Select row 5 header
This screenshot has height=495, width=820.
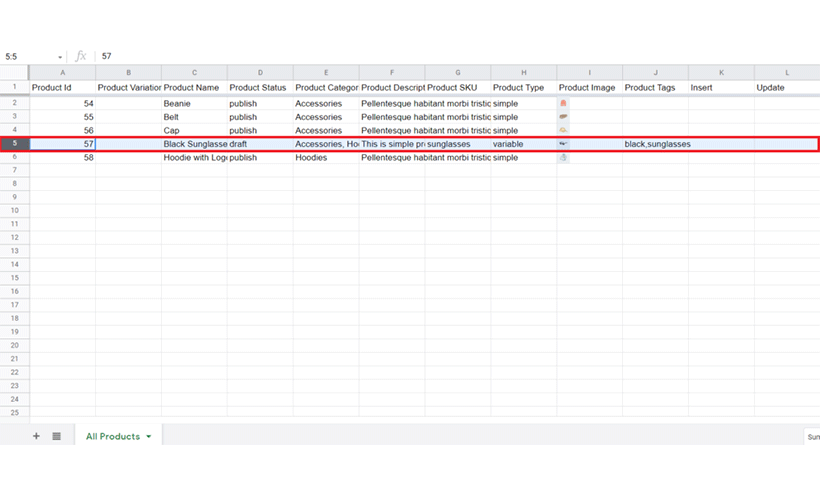pos(14,144)
